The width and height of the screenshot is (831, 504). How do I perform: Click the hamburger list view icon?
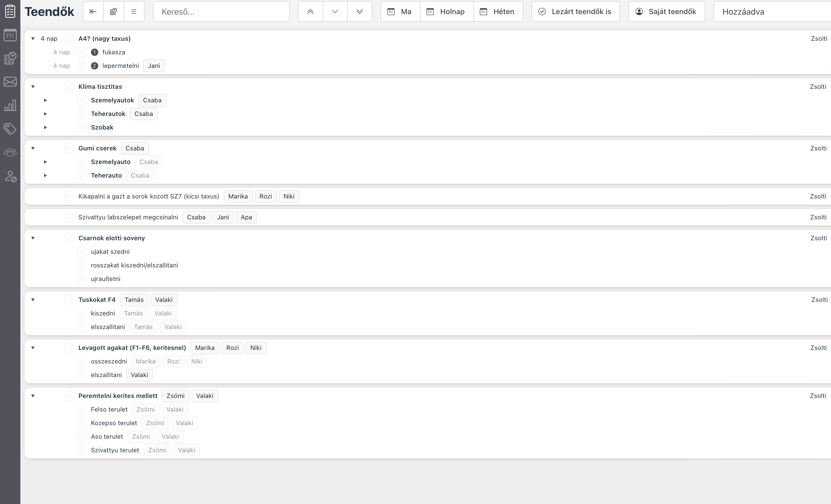134,12
